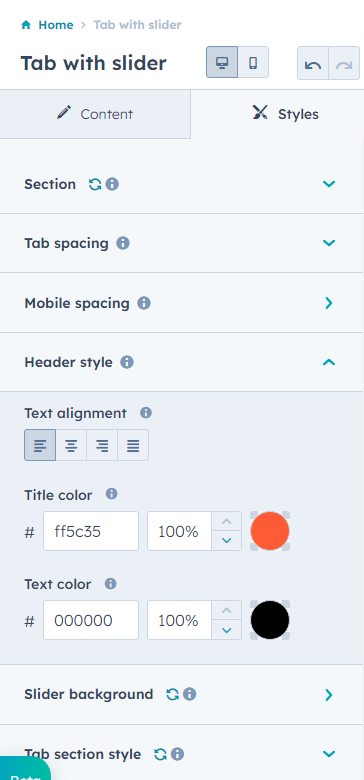Expand the Section group chevron

[329, 184]
